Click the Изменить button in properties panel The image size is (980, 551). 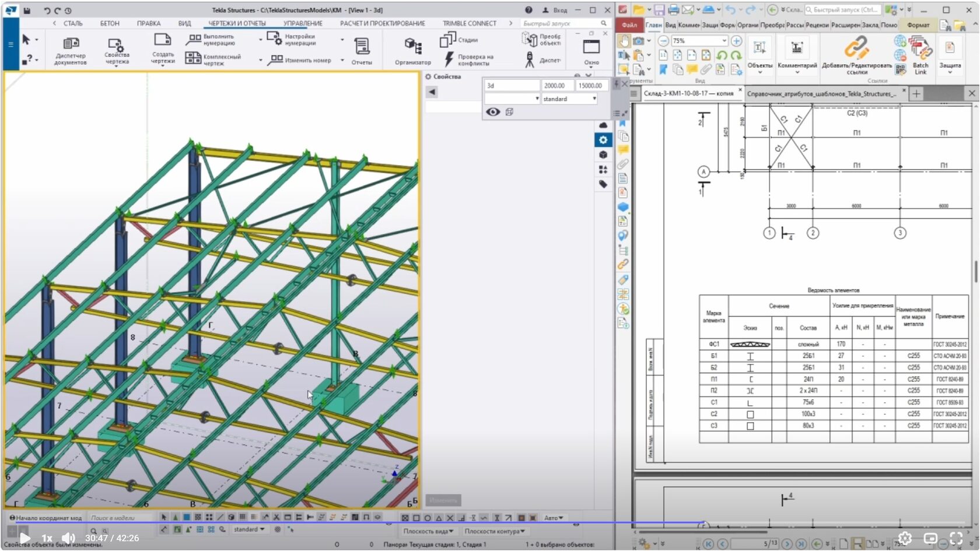[x=443, y=500]
